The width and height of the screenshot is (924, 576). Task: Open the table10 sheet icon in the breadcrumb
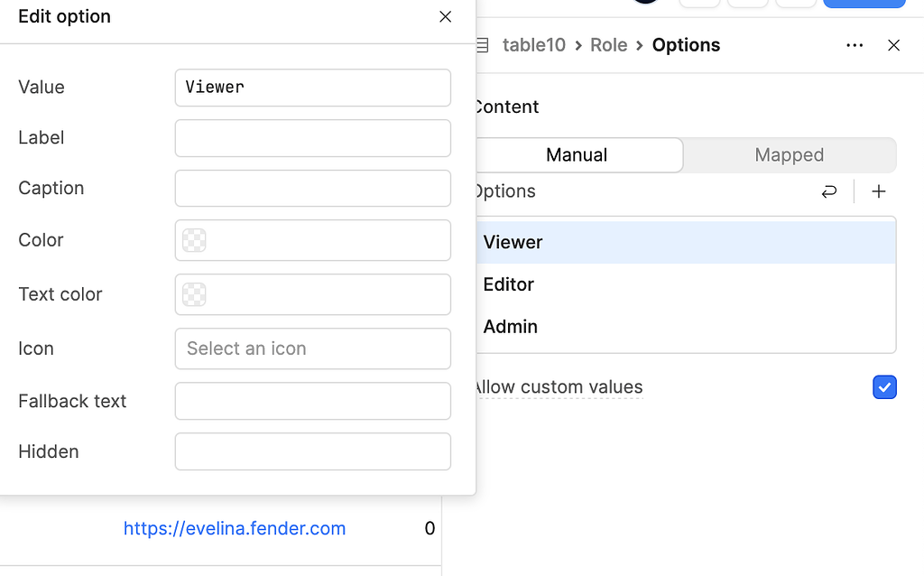(x=481, y=45)
